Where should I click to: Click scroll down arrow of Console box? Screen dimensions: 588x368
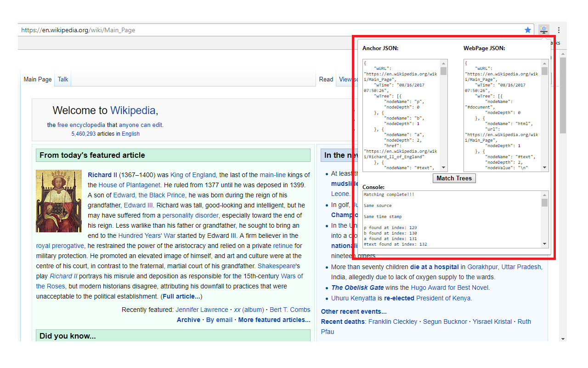(x=545, y=244)
